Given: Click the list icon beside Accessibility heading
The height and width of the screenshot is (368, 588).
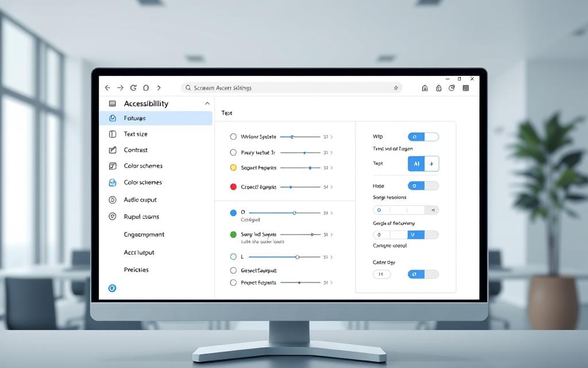Looking at the screenshot, I should 113,103.
